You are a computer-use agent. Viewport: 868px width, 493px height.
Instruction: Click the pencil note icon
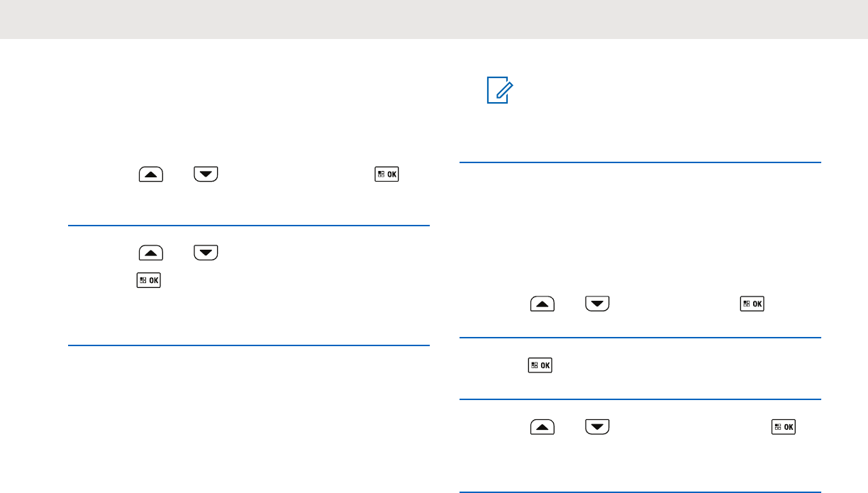(499, 92)
